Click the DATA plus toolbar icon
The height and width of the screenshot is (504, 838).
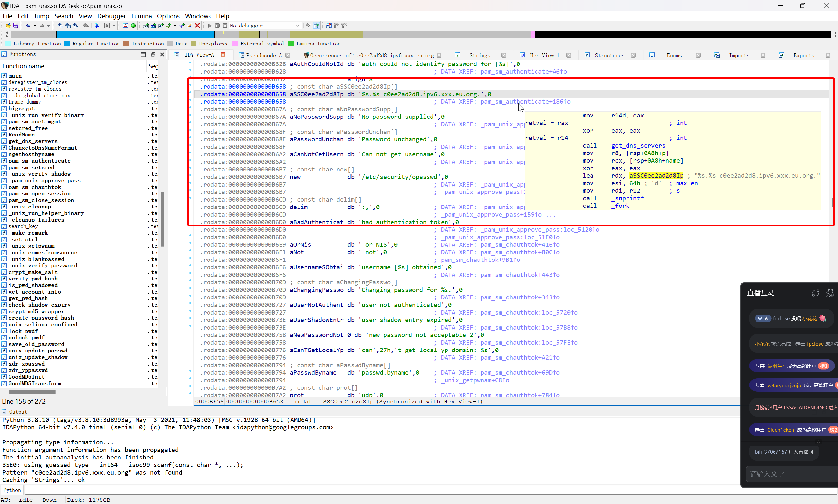click(x=154, y=26)
